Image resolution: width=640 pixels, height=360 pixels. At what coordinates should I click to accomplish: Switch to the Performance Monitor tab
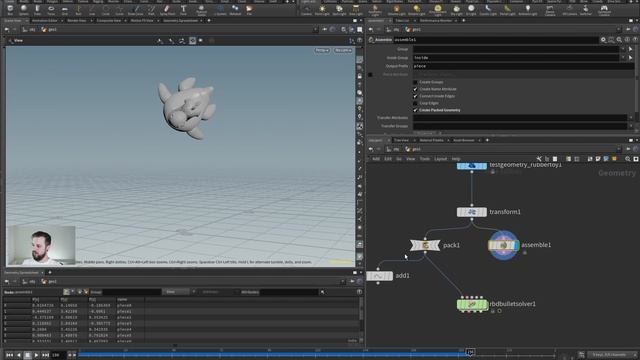coord(436,20)
